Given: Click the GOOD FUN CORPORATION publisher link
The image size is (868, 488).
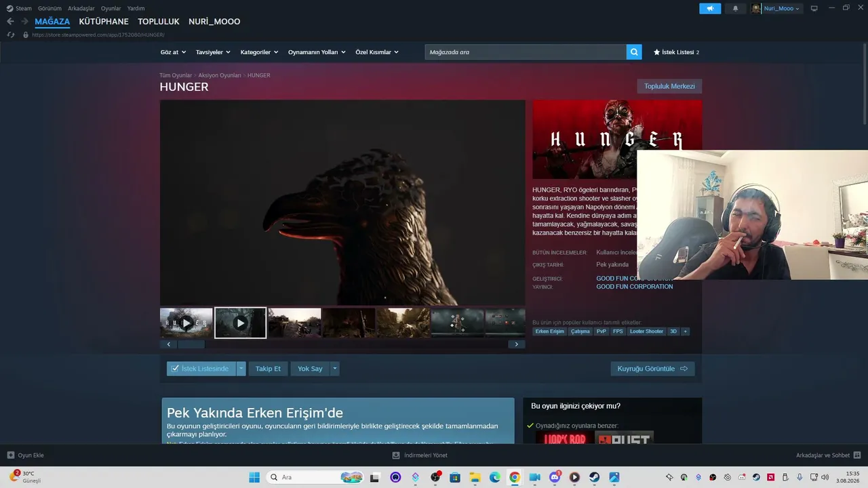Looking at the screenshot, I should 635,287.
